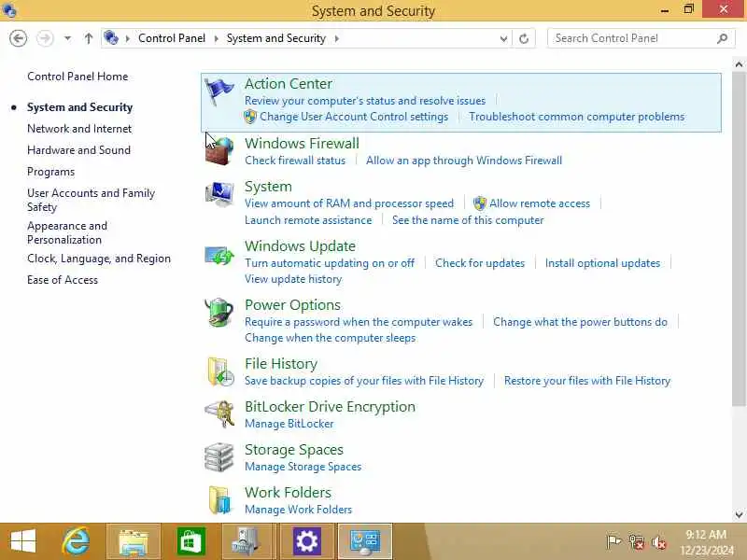Open the Storage Spaces drives icon

tap(219, 457)
